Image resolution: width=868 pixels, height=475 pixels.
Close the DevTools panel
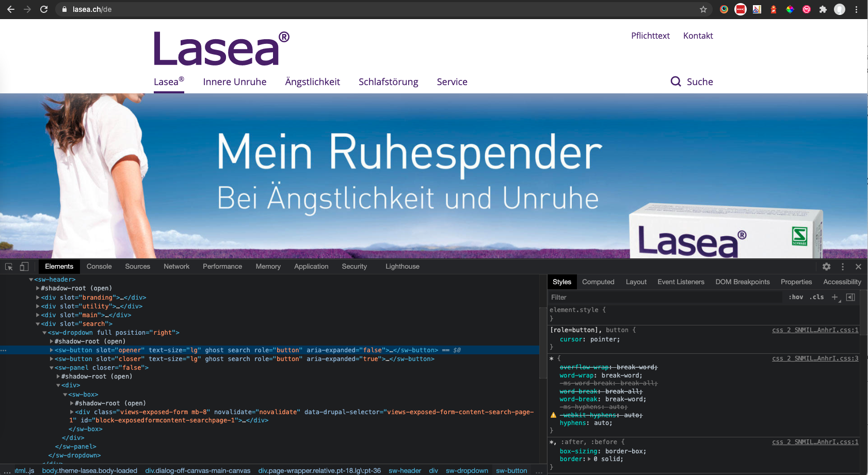(858, 267)
